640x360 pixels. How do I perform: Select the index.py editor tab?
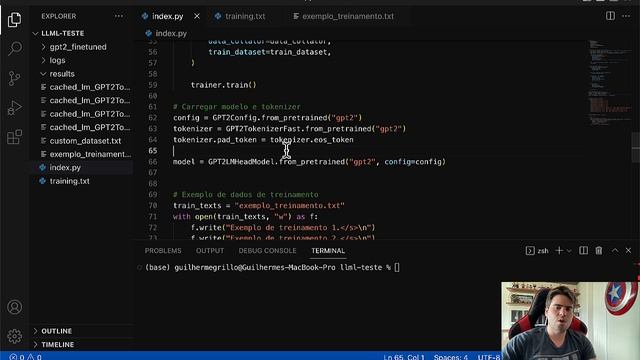click(167, 16)
